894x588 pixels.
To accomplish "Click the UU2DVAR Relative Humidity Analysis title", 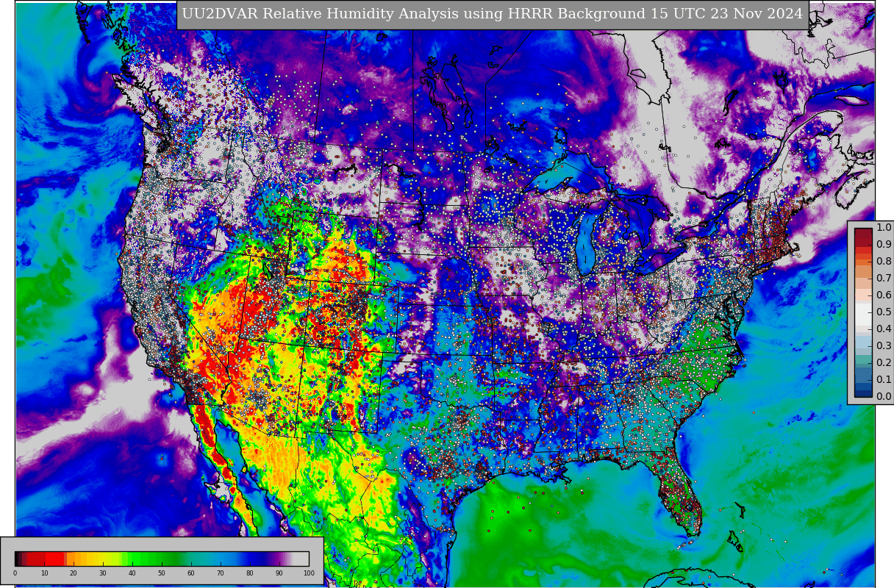I will click(x=493, y=14).
